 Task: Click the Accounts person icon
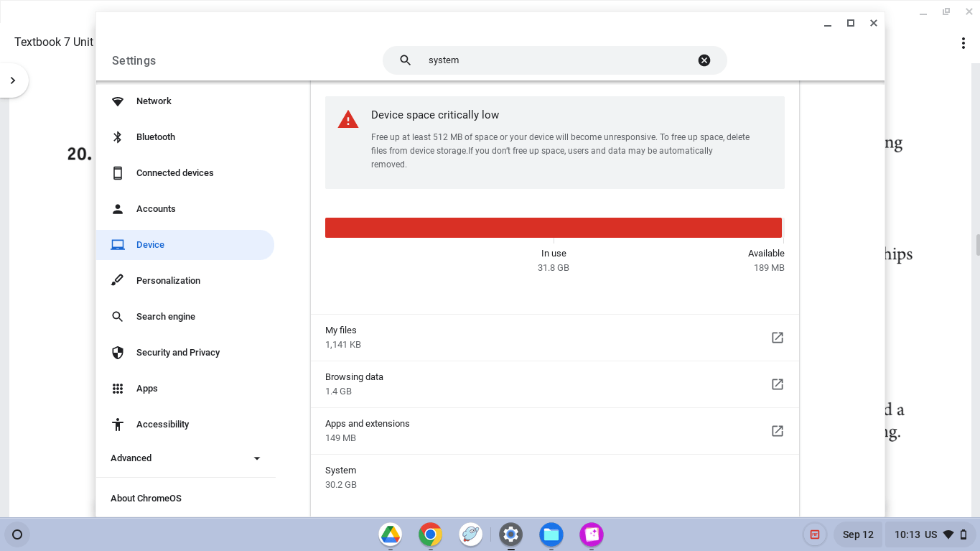117,208
